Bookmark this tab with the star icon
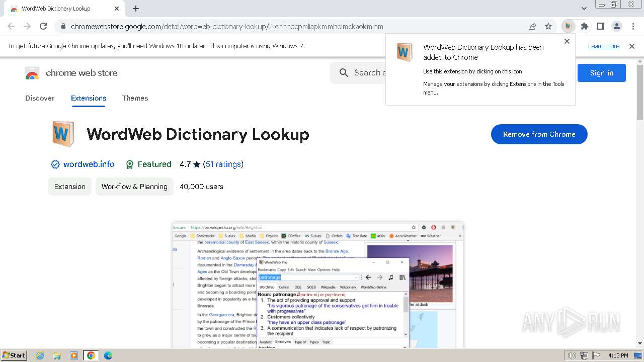The image size is (644, 362). point(548,26)
